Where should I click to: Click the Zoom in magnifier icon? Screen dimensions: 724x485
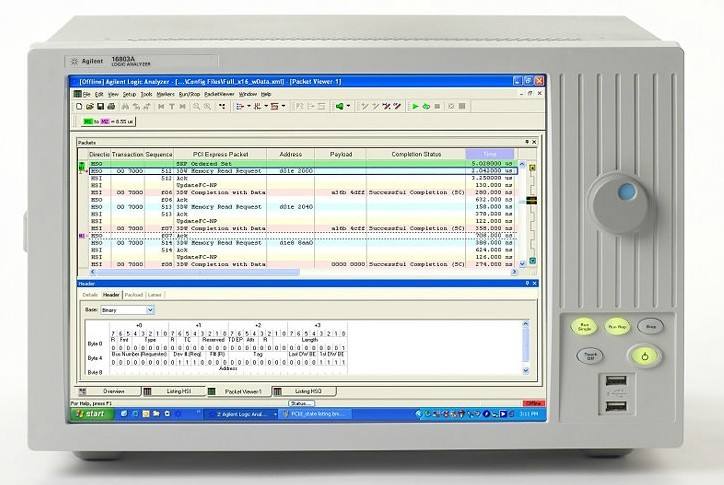(196, 105)
